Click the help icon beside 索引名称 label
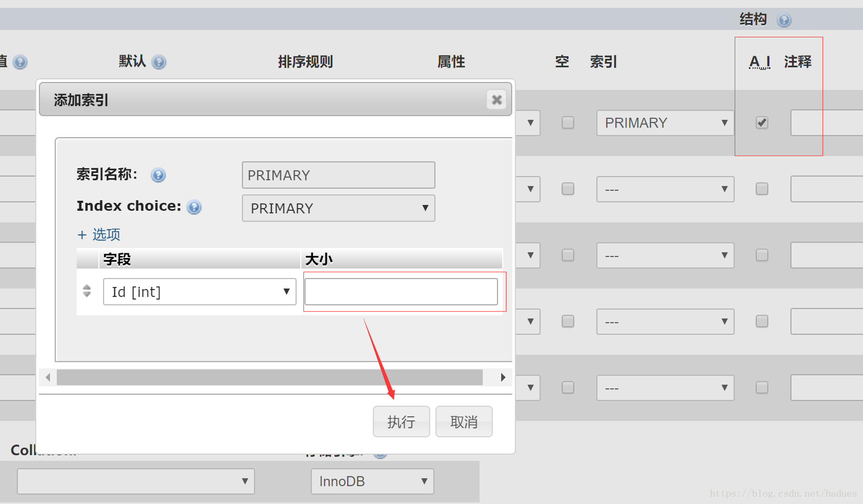 (158, 175)
